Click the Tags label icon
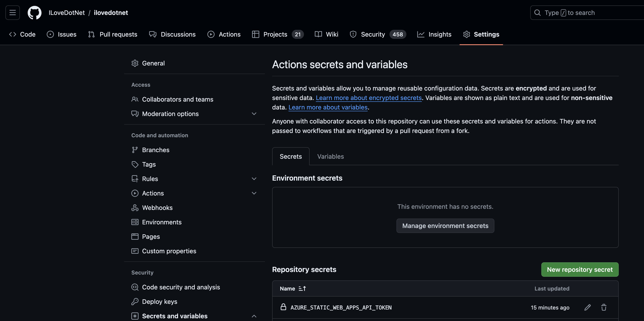This screenshot has height=321, width=644. coord(135,164)
